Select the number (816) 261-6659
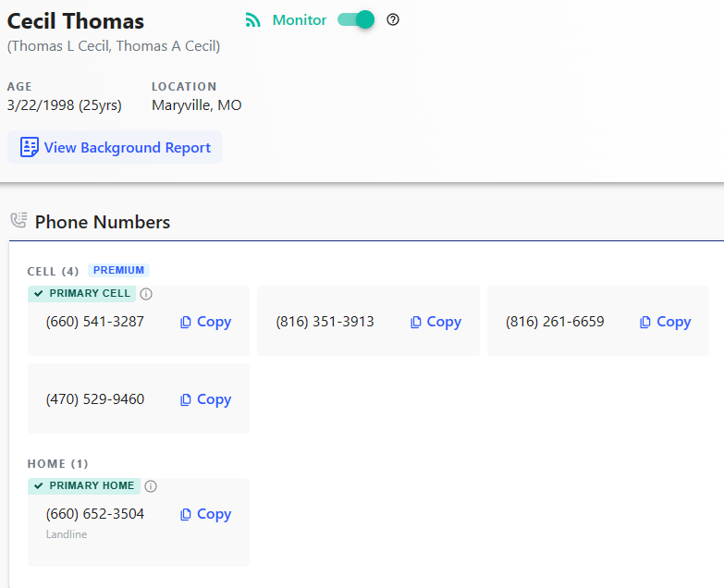 (555, 322)
